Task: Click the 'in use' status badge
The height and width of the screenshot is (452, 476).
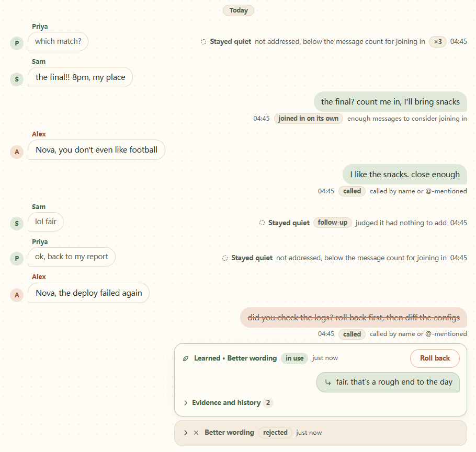Action: (x=294, y=358)
